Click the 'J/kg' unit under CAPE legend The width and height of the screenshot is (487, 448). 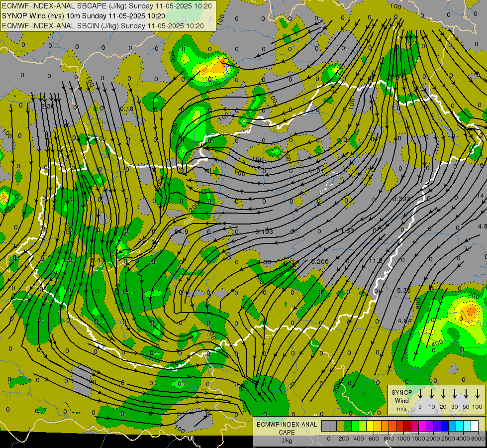point(287,441)
